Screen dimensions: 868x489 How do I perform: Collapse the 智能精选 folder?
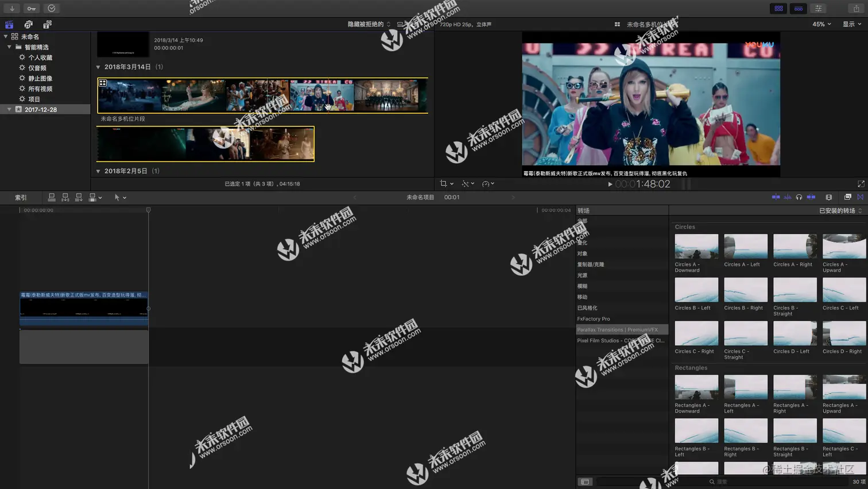9,47
